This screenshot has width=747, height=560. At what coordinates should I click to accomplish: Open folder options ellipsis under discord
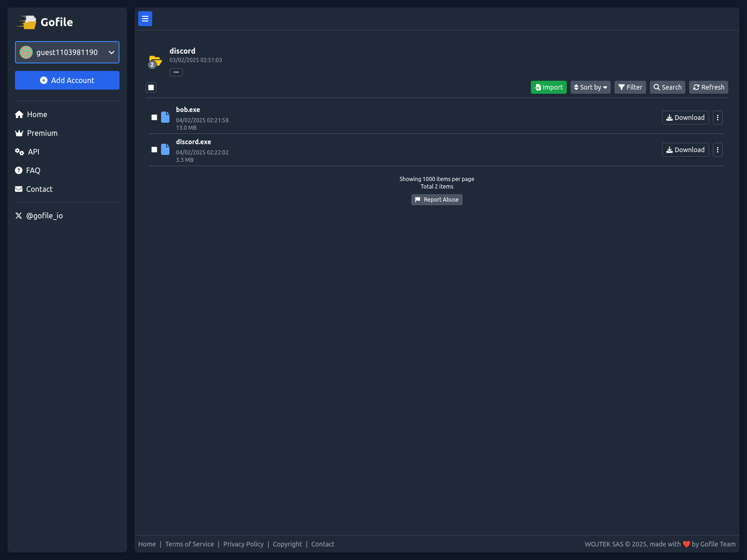176,72
